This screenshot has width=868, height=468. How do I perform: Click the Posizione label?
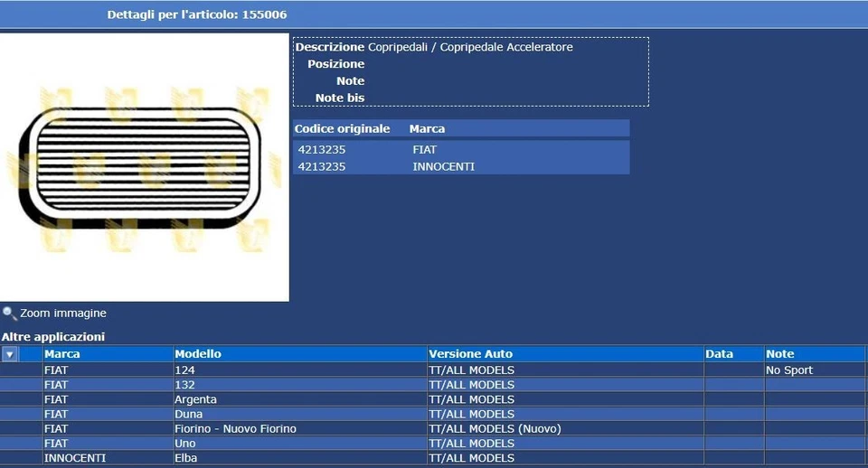[x=336, y=64]
